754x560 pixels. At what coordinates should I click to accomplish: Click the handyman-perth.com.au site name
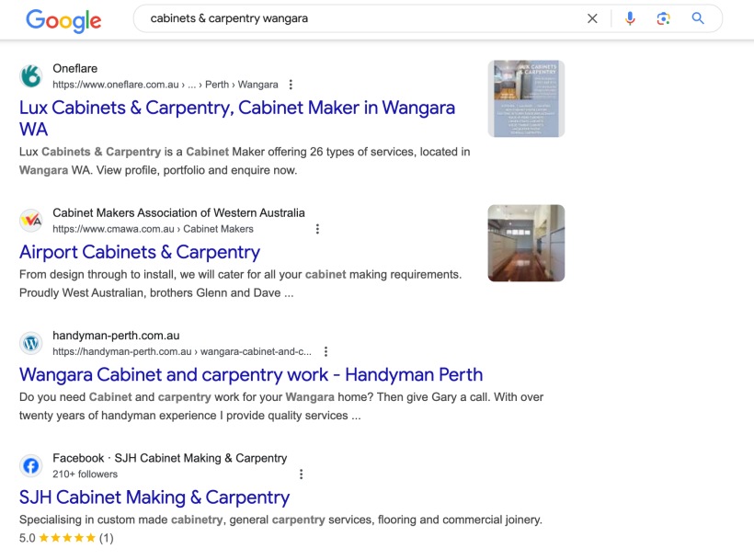click(116, 336)
